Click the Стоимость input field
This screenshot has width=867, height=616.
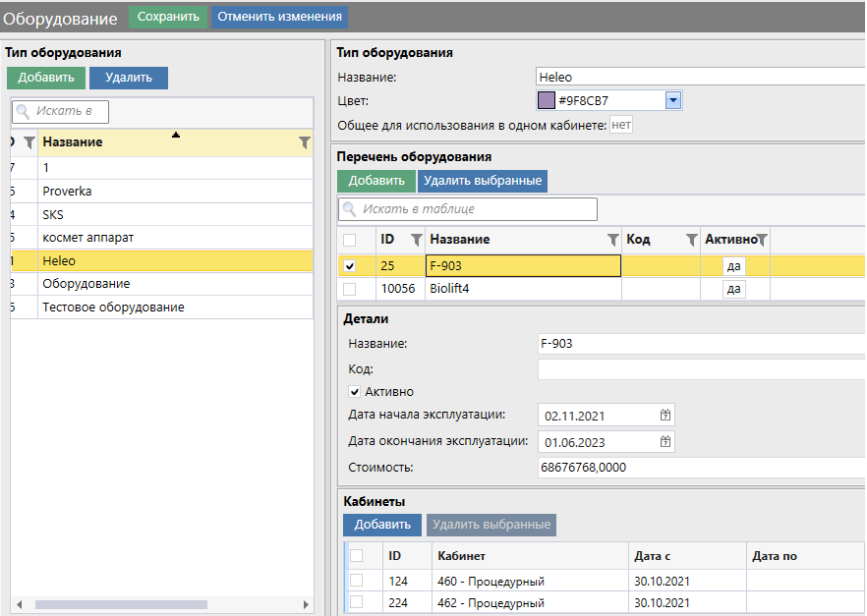tap(698, 468)
